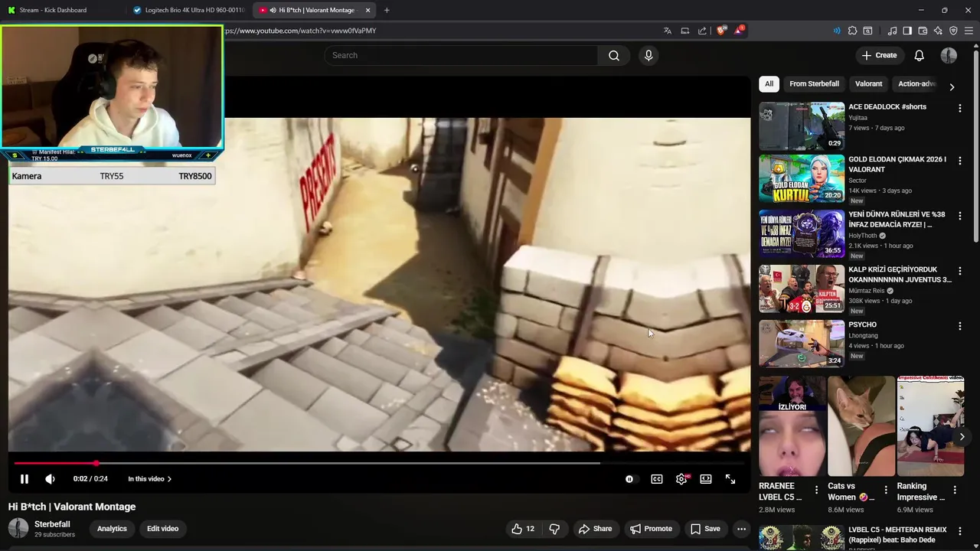
Task: Open the Sterbefall channel name link
Action: coord(52,524)
